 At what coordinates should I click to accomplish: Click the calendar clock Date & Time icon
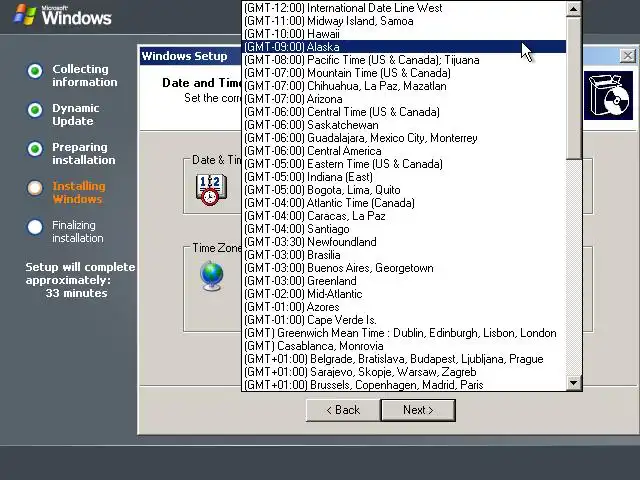tap(211, 189)
